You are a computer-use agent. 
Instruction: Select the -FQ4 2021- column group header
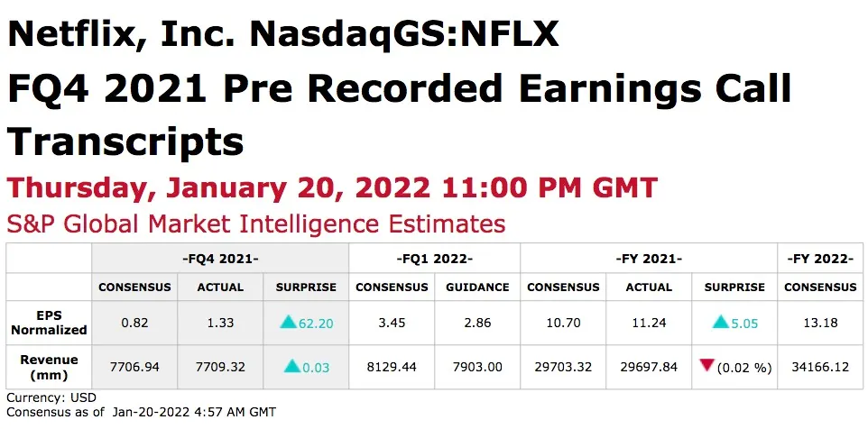220,259
